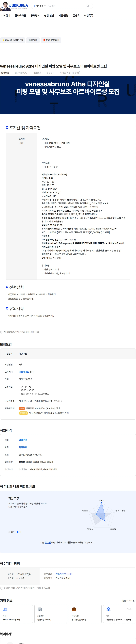The image size is (136, 644).
Task: Switch to the 추천공고 tab
Action: click(x=50, y=73)
